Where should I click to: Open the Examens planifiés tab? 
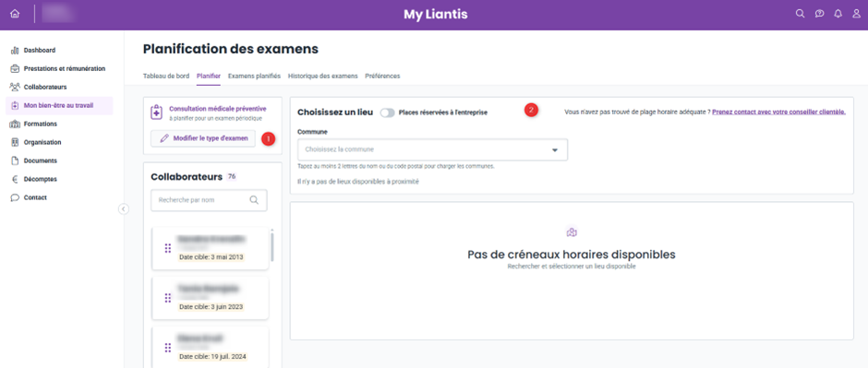click(254, 76)
